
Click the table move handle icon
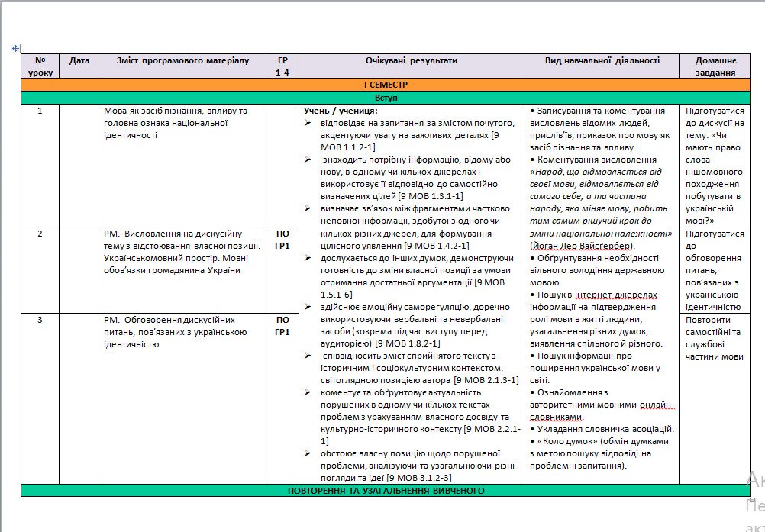(x=15, y=48)
